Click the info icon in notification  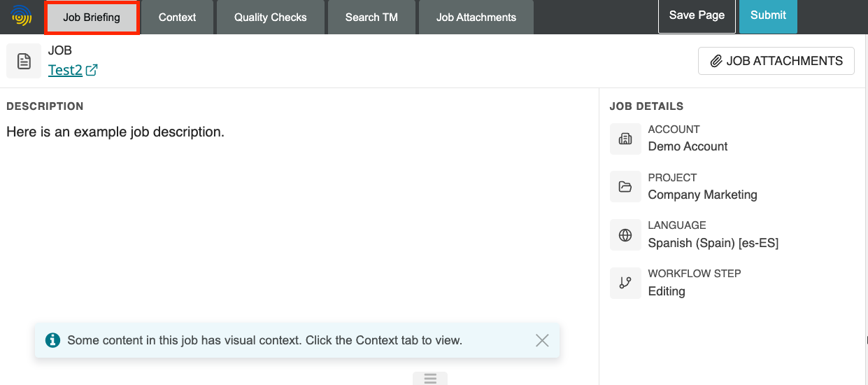tap(52, 341)
